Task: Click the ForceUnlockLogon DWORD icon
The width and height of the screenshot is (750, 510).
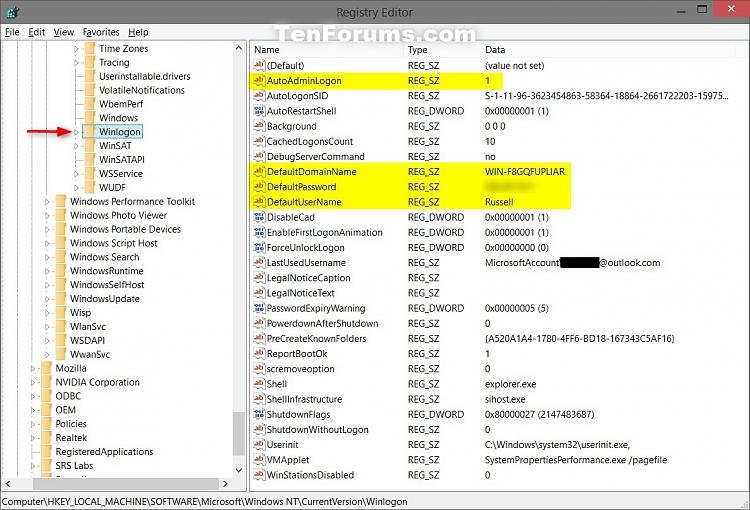Action: point(259,247)
